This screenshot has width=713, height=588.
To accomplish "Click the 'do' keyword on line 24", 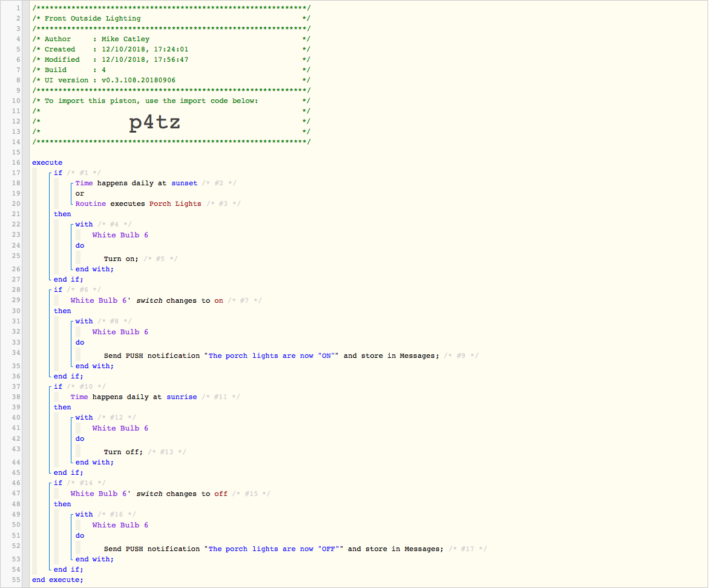I will [x=79, y=245].
